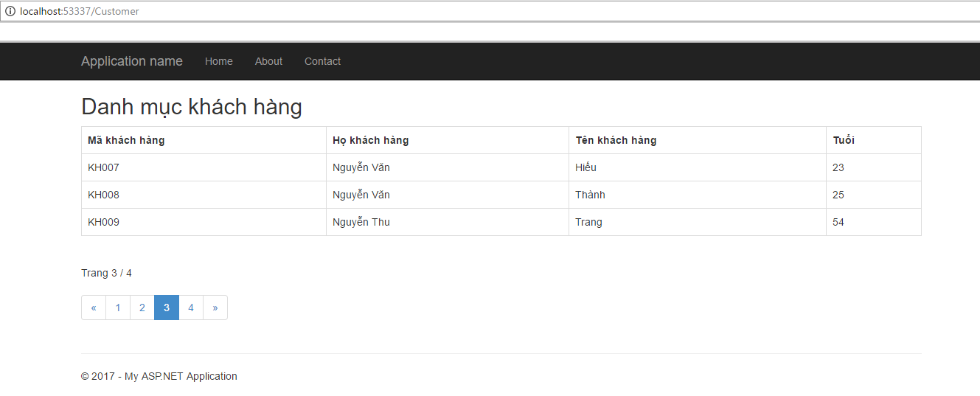
Task: Select the Tuổi column header
Action: pos(874,140)
